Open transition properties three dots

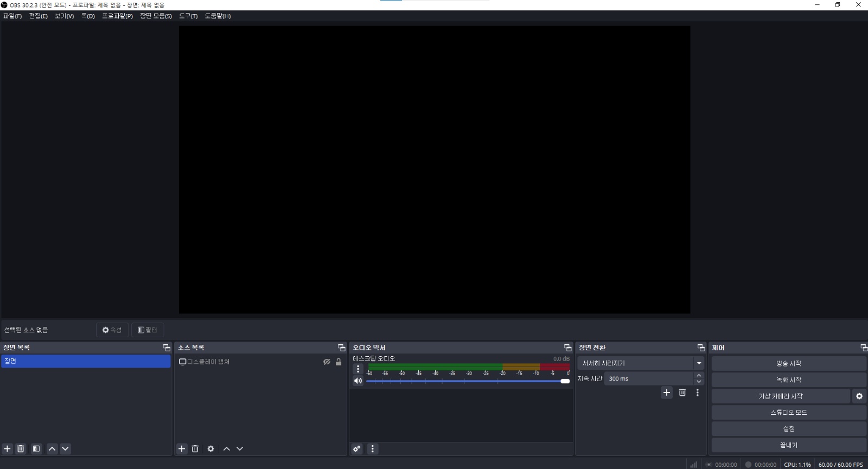(x=698, y=393)
